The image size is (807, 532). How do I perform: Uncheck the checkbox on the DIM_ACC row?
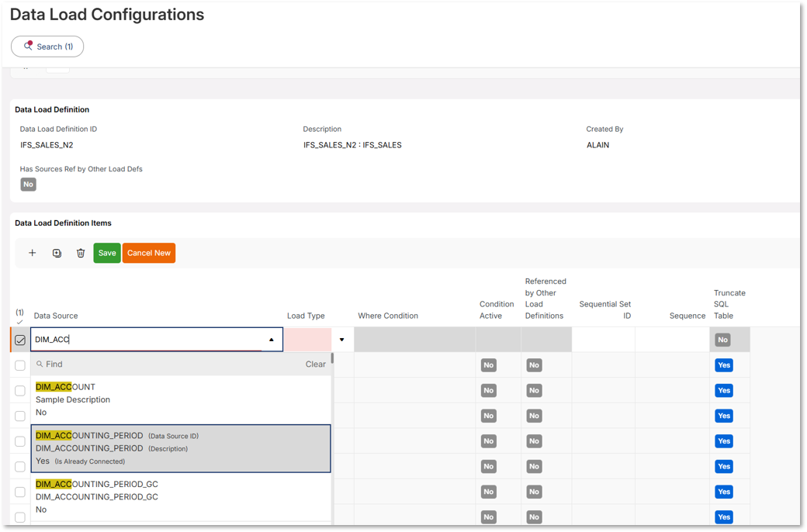point(20,340)
